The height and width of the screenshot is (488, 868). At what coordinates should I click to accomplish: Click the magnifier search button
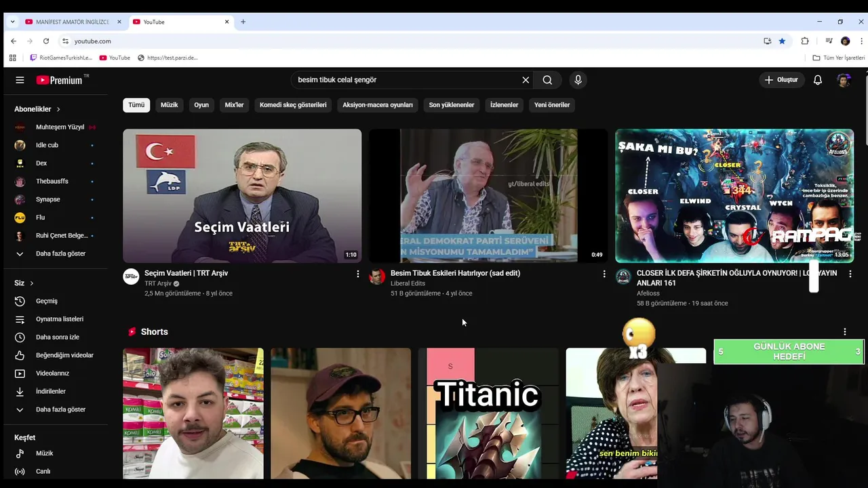(547, 80)
